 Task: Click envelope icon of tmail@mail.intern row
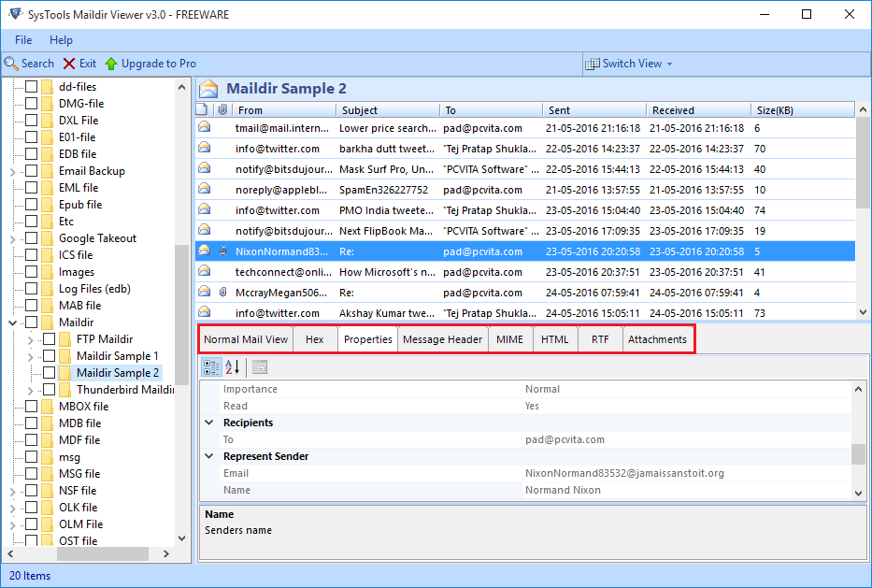pyautogui.click(x=204, y=127)
